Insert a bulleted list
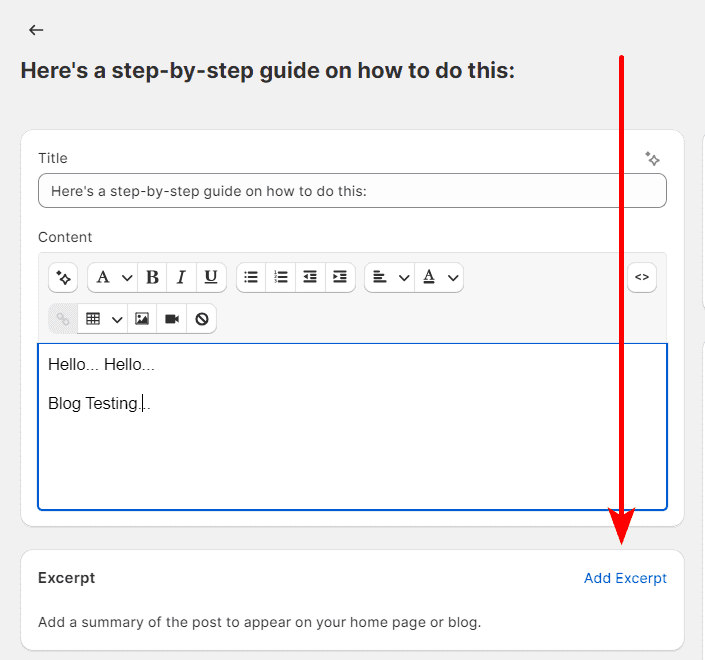Viewport: 705px width, 660px height. (251, 278)
